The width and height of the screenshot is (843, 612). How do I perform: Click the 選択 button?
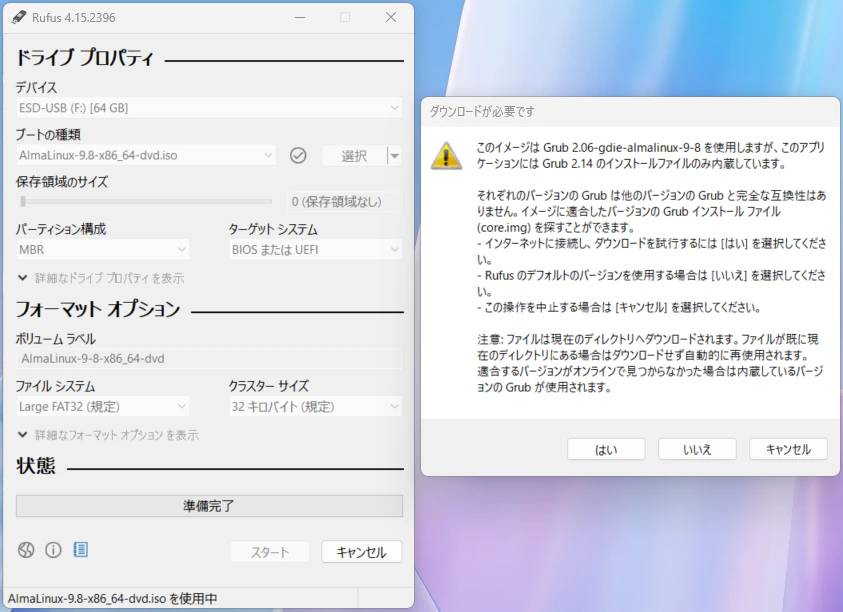[x=354, y=156]
